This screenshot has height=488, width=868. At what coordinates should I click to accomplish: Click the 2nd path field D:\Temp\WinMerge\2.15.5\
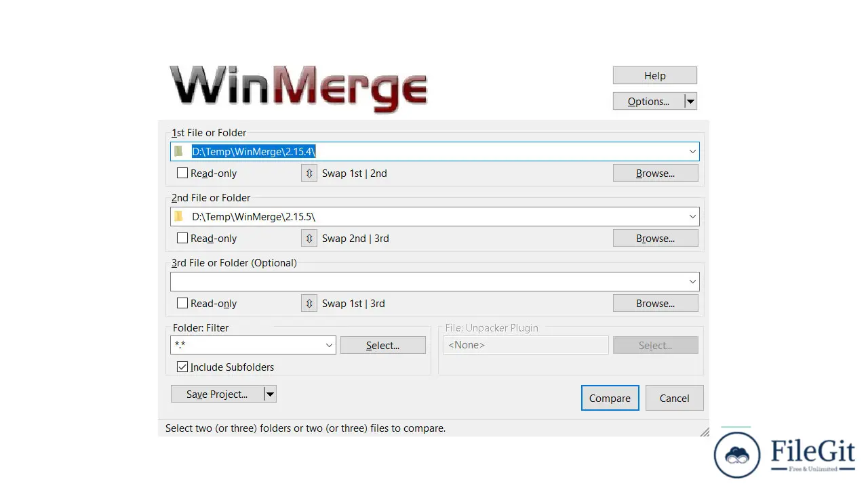[x=435, y=217]
